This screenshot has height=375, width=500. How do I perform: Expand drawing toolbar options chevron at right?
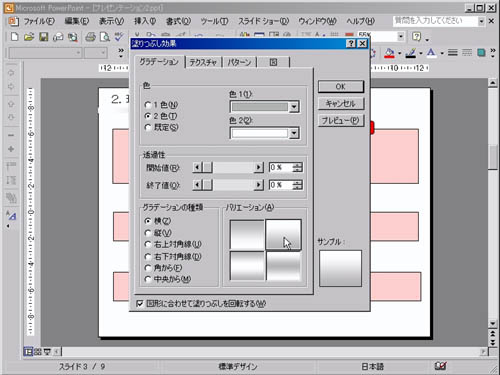tap(493, 53)
